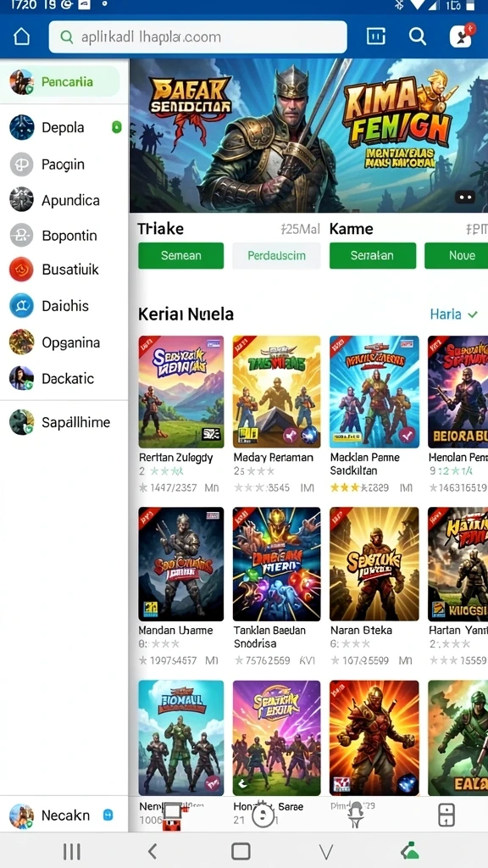
Task: Open the tabs icon in the toolbar
Action: pyautogui.click(x=375, y=37)
